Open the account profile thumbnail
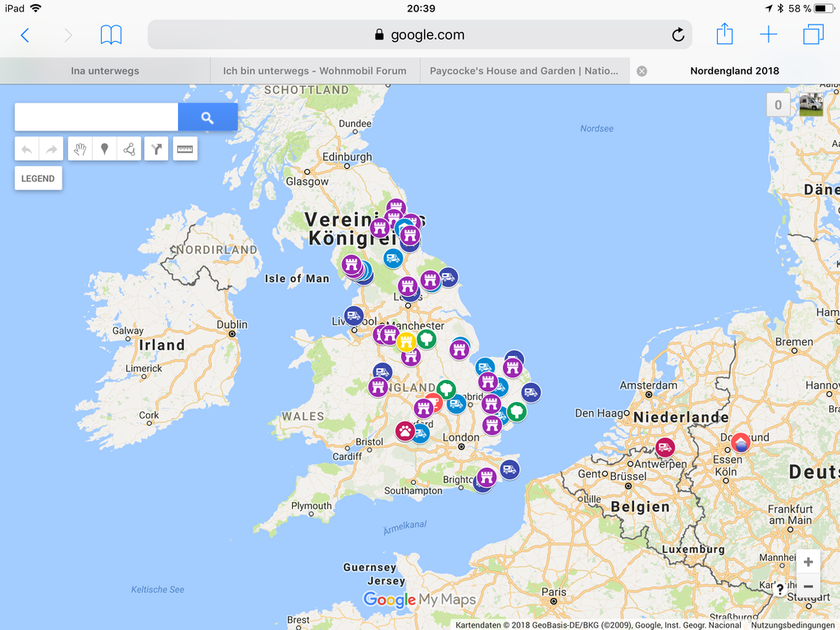Viewport: 840px width, 630px height. pyautogui.click(x=811, y=104)
